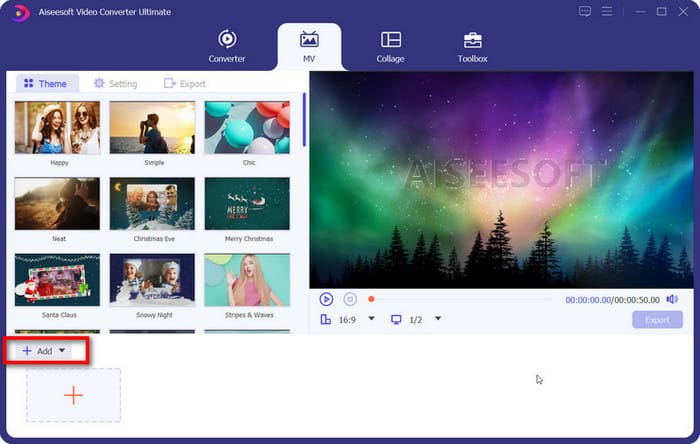The height and width of the screenshot is (444, 700).
Task: Click the video preview area
Action: (501, 180)
